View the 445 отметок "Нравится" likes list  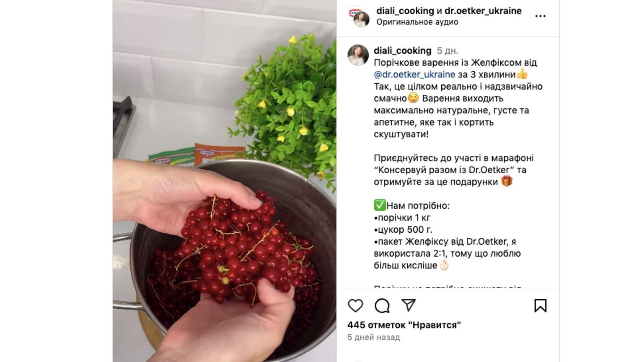pos(404,325)
